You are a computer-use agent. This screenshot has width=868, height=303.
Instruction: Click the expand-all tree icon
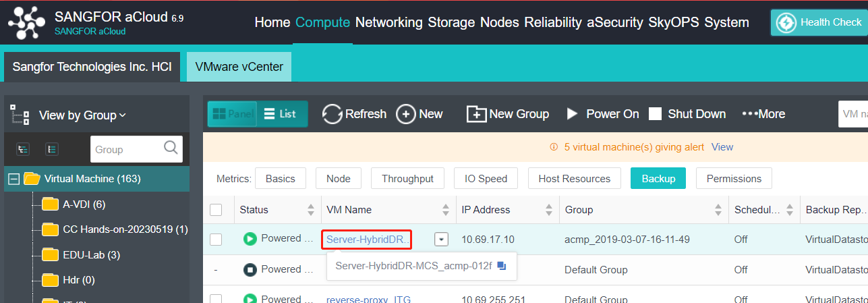[23, 149]
